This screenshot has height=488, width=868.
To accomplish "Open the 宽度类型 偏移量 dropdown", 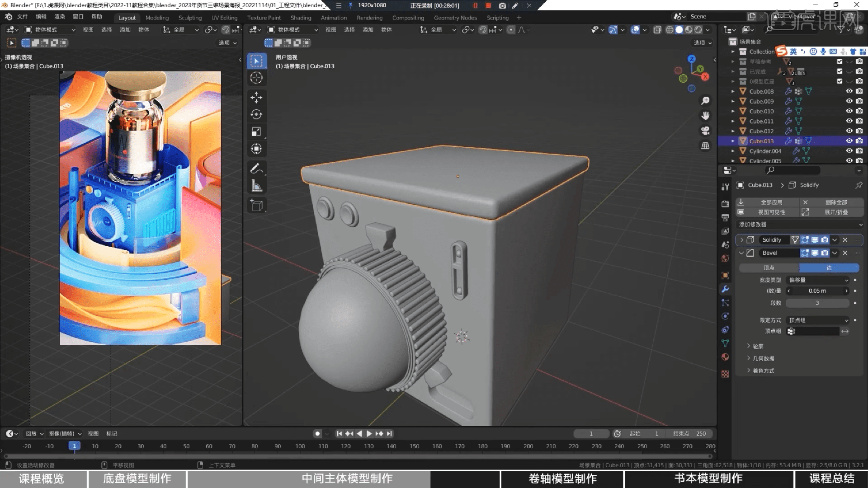I will pos(819,280).
